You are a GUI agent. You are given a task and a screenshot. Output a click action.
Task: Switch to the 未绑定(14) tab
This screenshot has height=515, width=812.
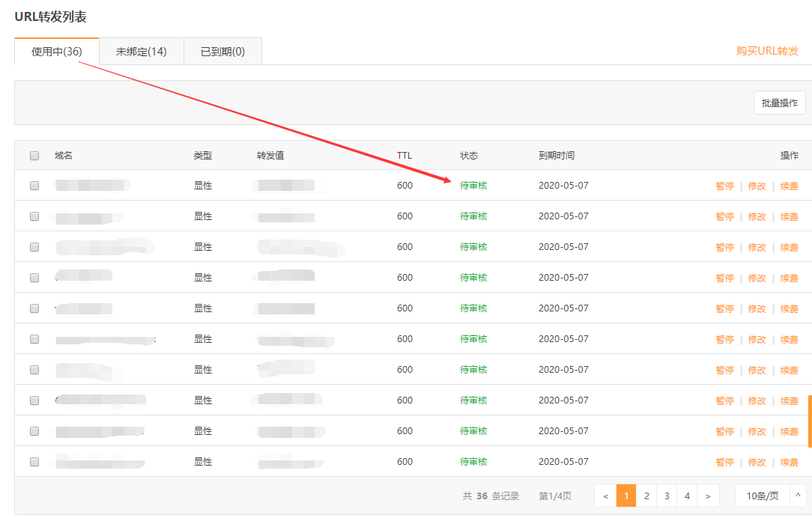coord(141,52)
